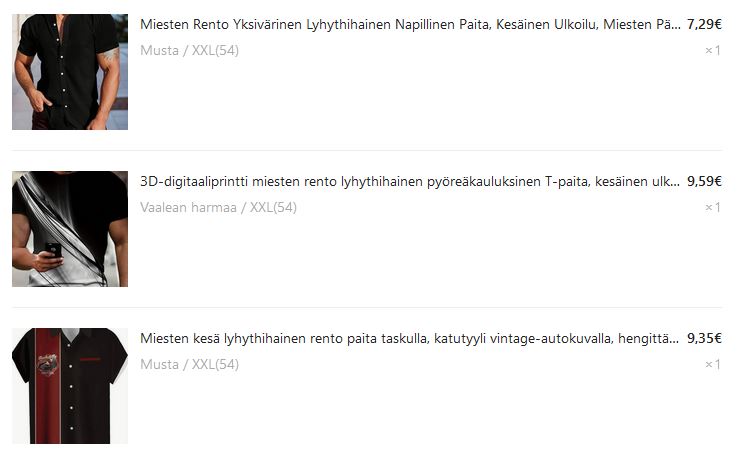Select the Vaalean harmaa / XXL(54) variant text
The width and height of the screenshot is (743, 451).
[218, 207]
